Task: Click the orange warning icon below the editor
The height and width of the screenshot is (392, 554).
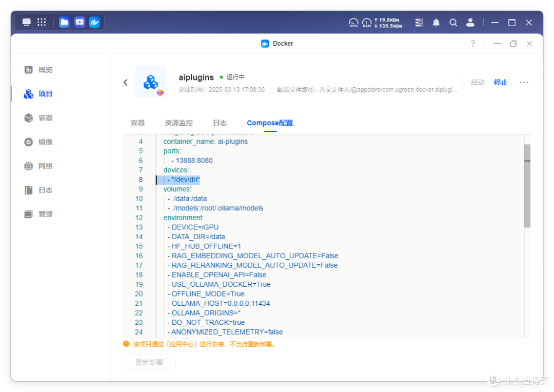Action: 126,344
